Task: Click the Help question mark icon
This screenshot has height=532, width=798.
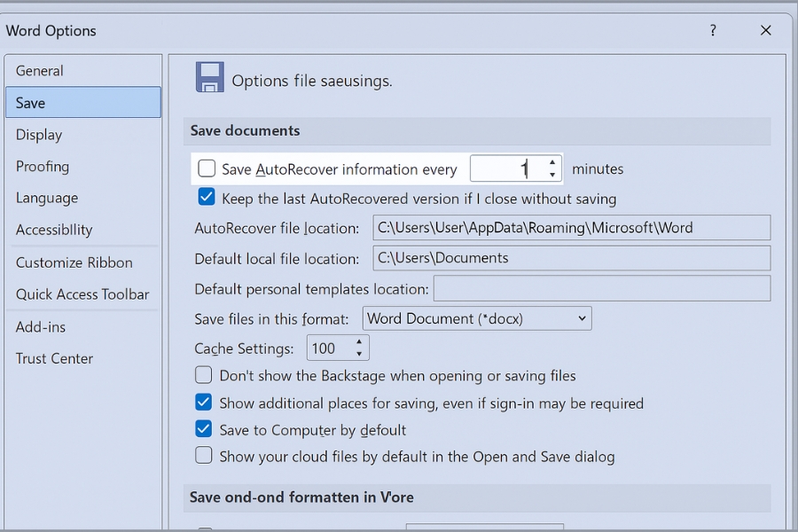Action: [713, 30]
